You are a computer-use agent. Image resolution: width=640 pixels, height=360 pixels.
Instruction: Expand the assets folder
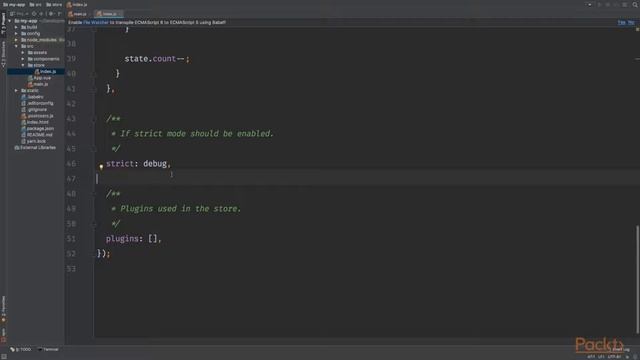coord(23,53)
